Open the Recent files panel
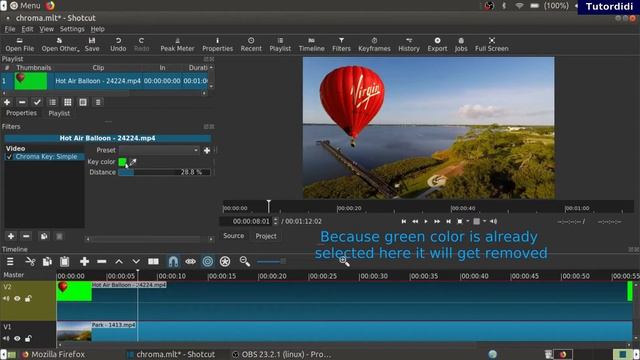640x360 pixels. click(251, 44)
